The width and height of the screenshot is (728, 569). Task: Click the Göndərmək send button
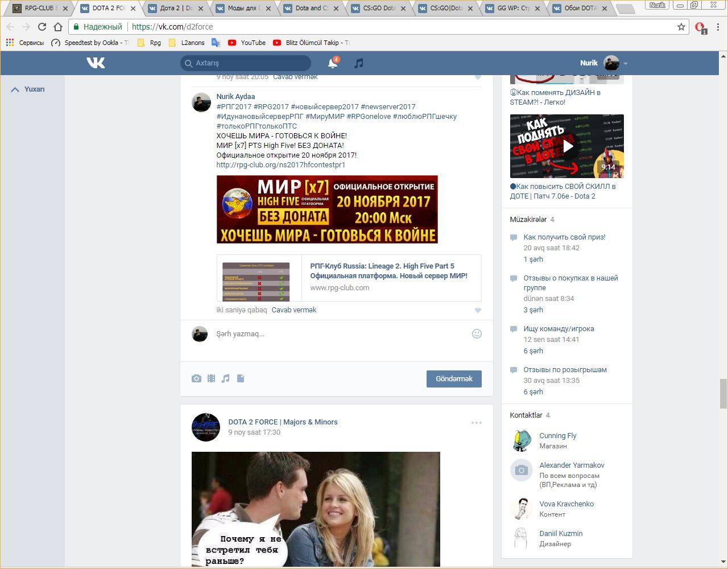coord(454,379)
